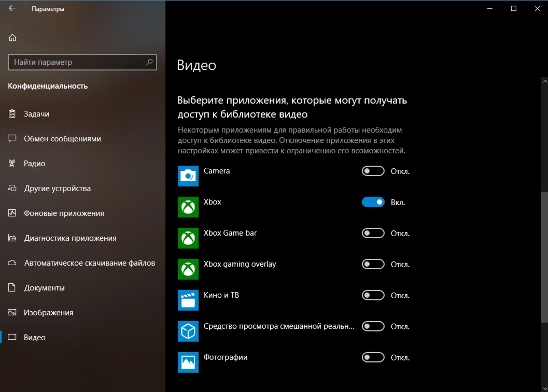Select the Видео sidebar entry

pyautogui.click(x=82, y=337)
